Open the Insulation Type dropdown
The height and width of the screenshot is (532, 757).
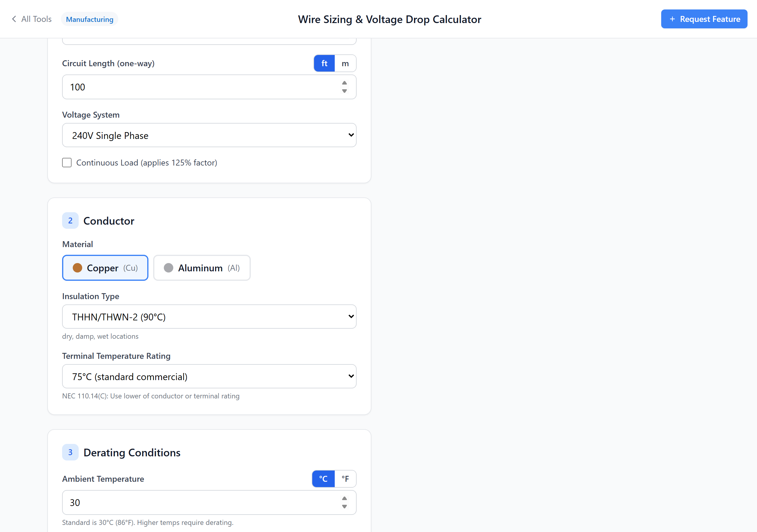(209, 317)
